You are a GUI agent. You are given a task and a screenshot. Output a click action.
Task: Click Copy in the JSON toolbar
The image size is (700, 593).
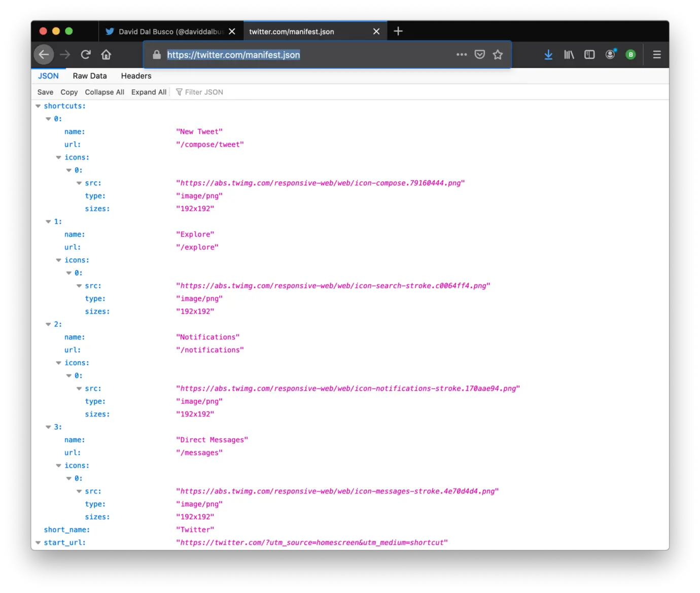pyautogui.click(x=69, y=92)
